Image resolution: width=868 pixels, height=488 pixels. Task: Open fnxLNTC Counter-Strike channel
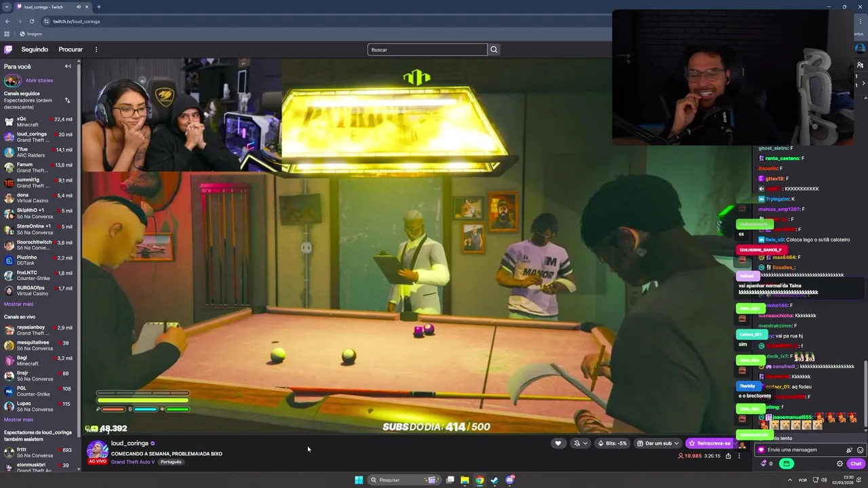[x=39, y=275]
